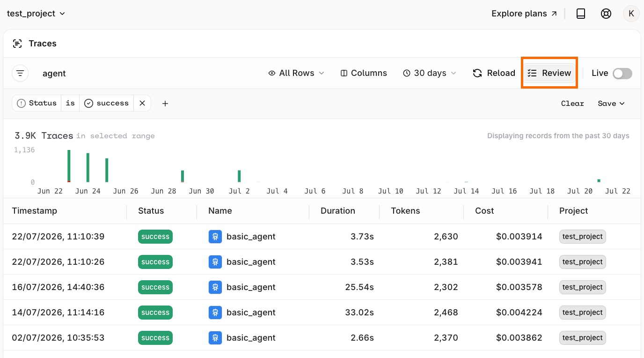The width and height of the screenshot is (644, 358).
Task: Toggle the Live switch on
Action: click(622, 74)
